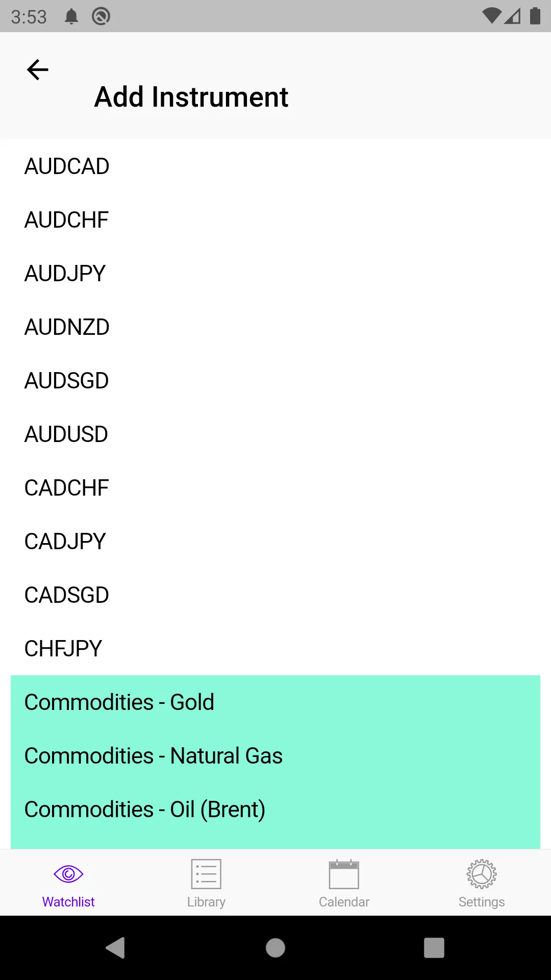
Task: Select Commodities - Natural Gas
Action: [153, 756]
